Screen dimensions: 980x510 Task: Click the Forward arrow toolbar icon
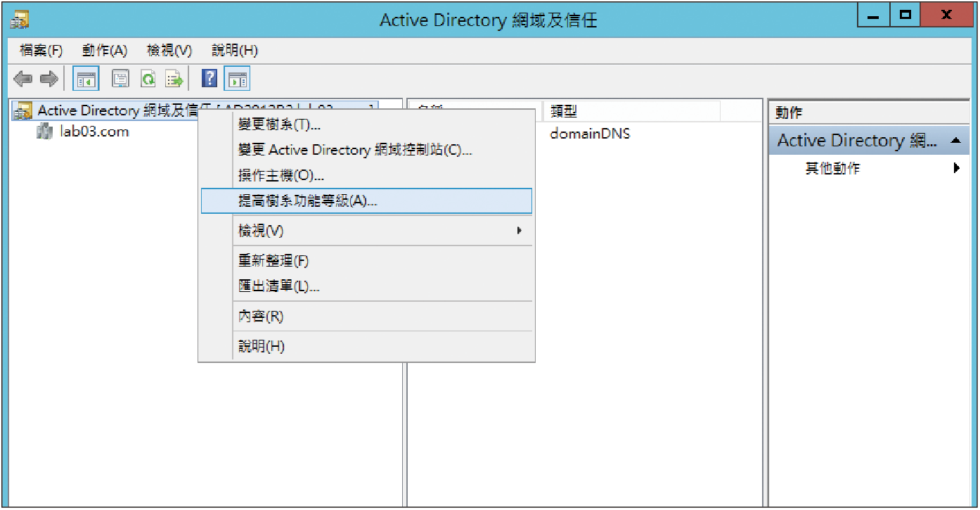tap(49, 79)
